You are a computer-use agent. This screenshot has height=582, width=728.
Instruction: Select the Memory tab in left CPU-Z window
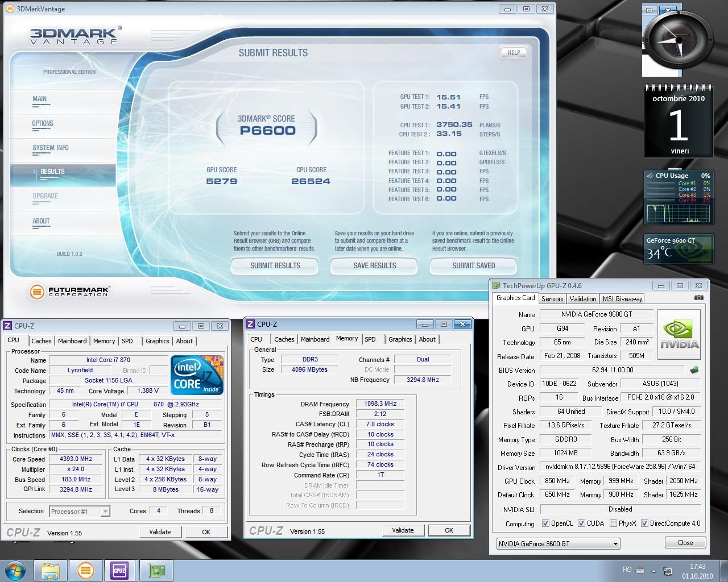[x=104, y=341]
